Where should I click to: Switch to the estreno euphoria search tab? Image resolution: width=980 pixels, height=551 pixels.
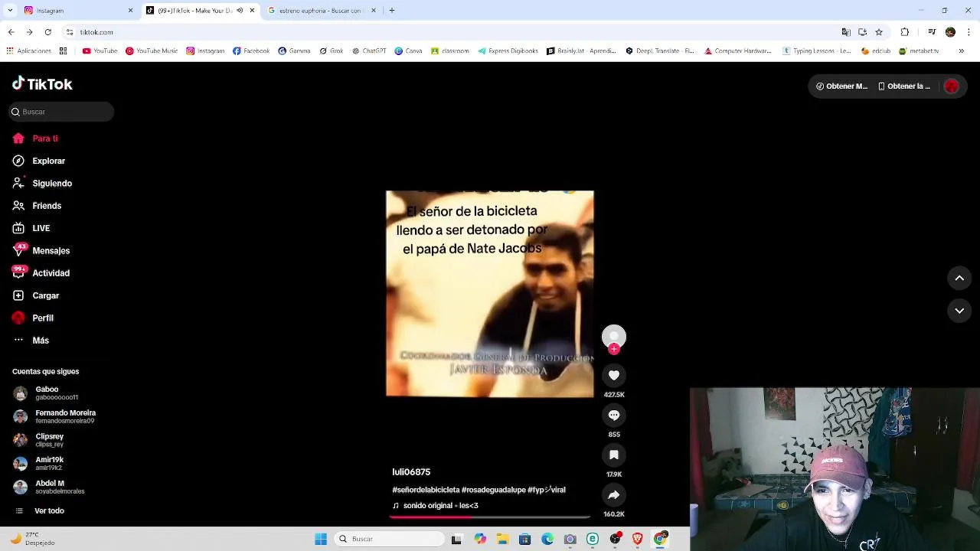[322, 11]
